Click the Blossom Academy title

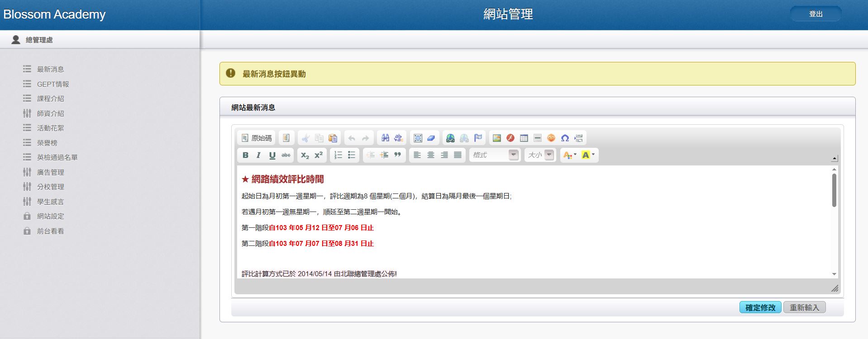point(54,14)
